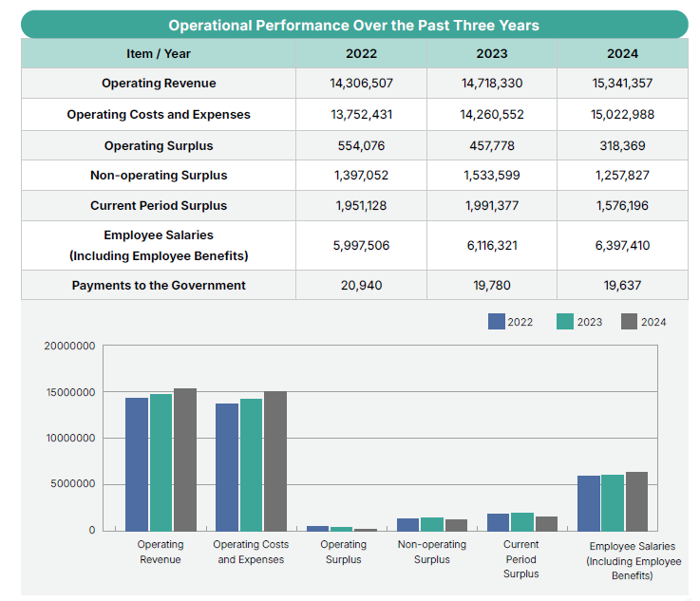Select the 2024 column header in table
The height and width of the screenshot is (601, 700).
click(x=622, y=53)
